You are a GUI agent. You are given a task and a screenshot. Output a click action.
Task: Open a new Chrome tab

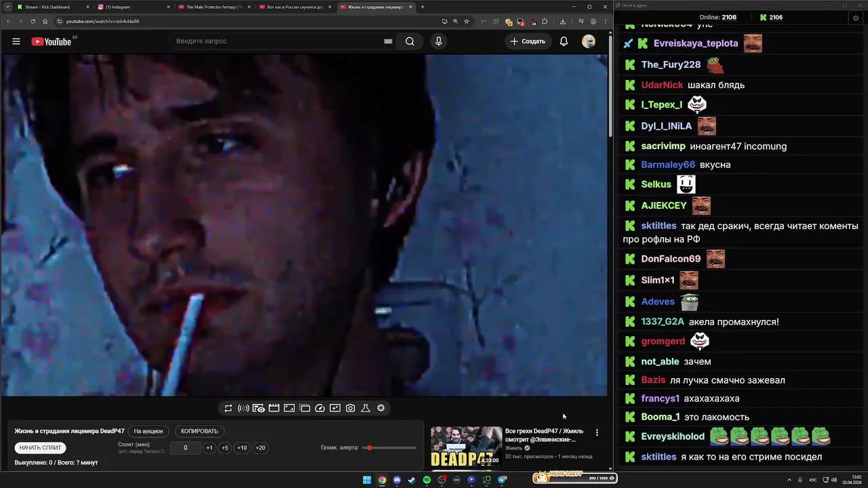422,7
